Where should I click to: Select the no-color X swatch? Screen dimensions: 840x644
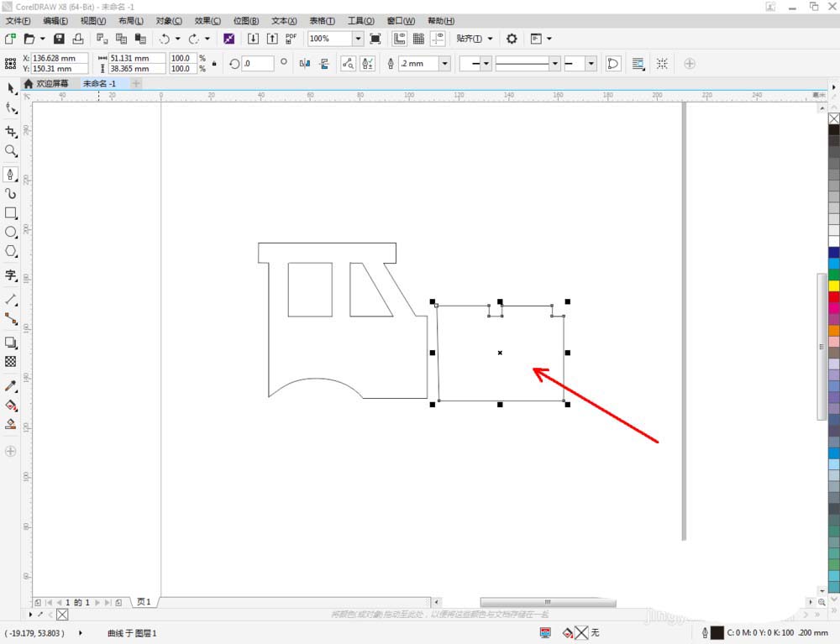coord(834,118)
